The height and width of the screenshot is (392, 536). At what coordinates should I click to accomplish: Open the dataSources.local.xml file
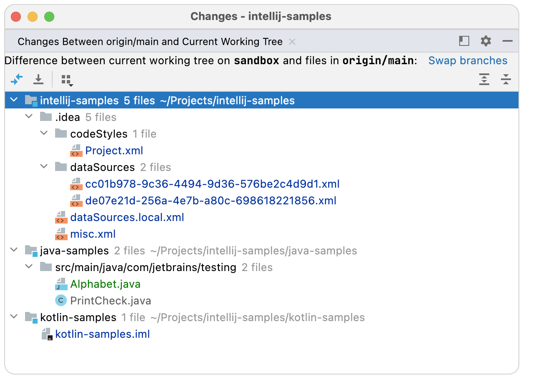coord(127,217)
